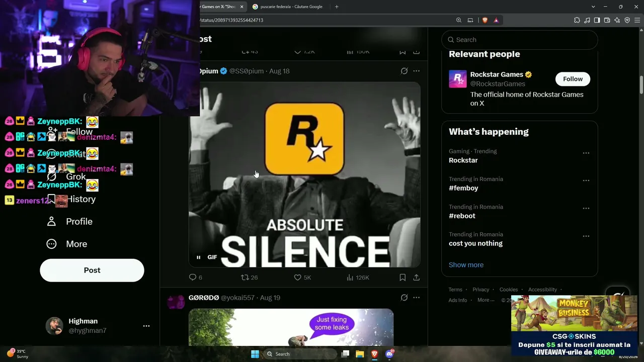Screen dimensions: 644x362
Task: Open the Terms footer link
Action: 455,290
